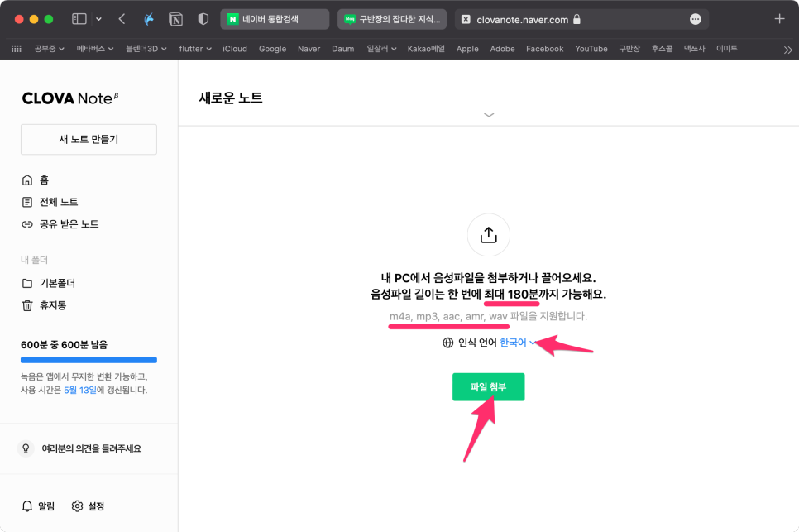Open Apple bookmark
Screen dimensions: 799x532
tap(467, 49)
